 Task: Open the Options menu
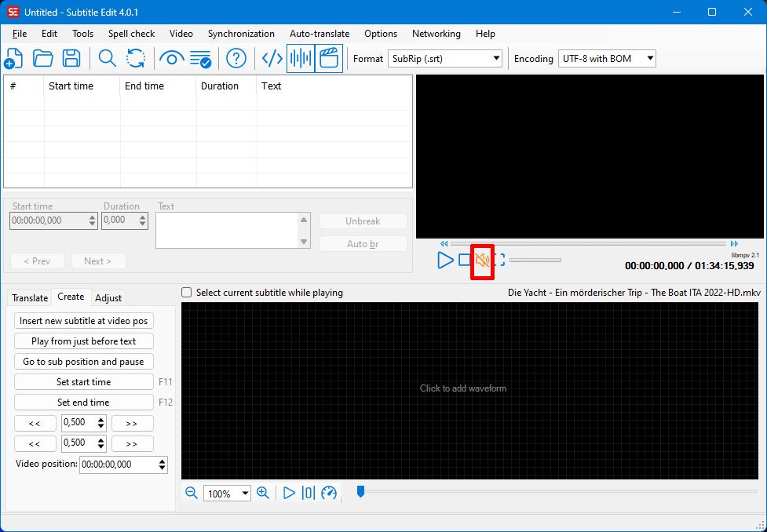(x=381, y=34)
